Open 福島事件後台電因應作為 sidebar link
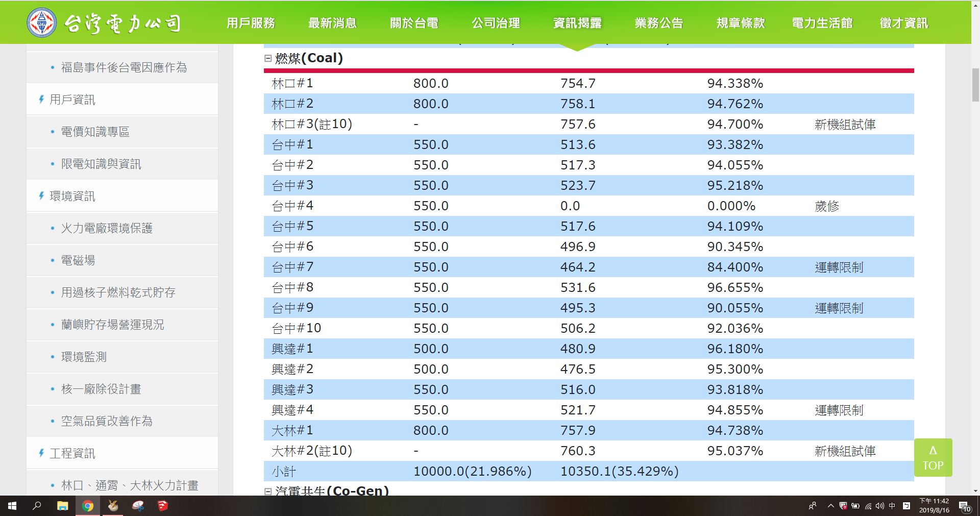The height and width of the screenshot is (516, 980). tap(124, 67)
